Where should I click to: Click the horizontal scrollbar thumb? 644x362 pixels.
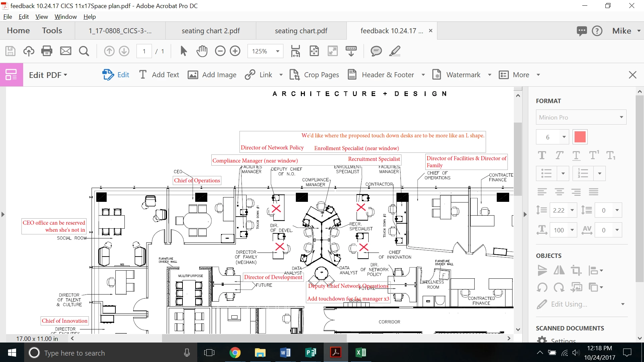254,338
